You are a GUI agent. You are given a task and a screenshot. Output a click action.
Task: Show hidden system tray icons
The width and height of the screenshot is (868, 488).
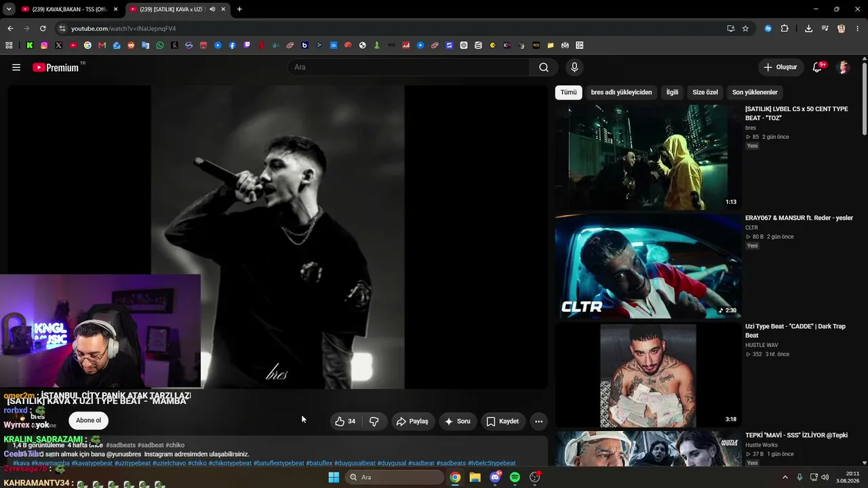pos(785,477)
